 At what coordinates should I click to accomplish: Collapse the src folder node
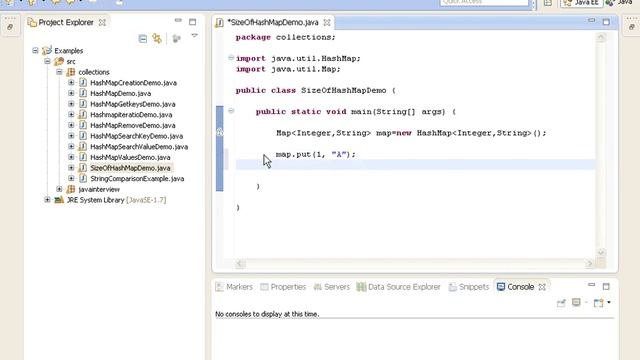pyautogui.click(x=47, y=61)
